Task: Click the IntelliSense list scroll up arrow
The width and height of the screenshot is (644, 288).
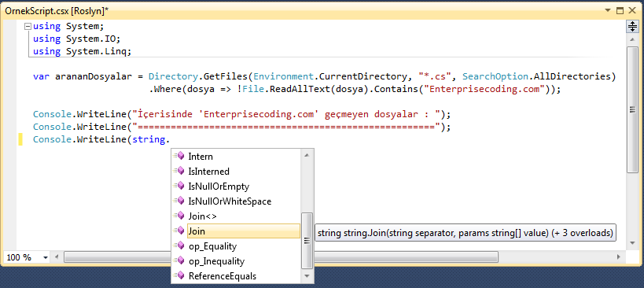Action: pos(307,155)
